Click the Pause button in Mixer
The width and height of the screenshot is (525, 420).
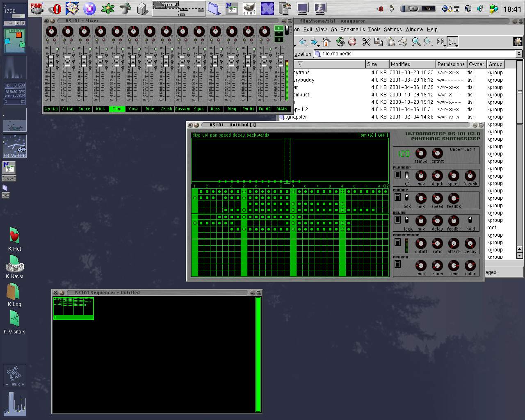click(x=278, y=40)
